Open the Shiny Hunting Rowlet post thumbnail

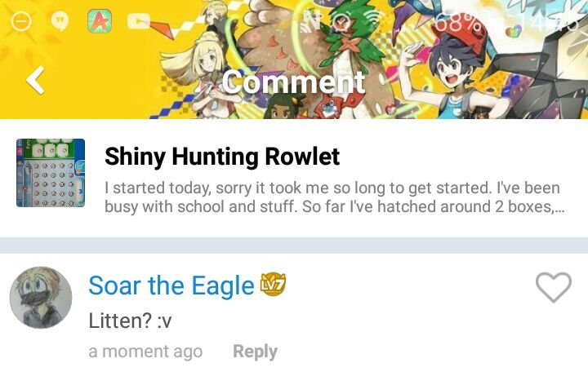(x=51, y=173)
